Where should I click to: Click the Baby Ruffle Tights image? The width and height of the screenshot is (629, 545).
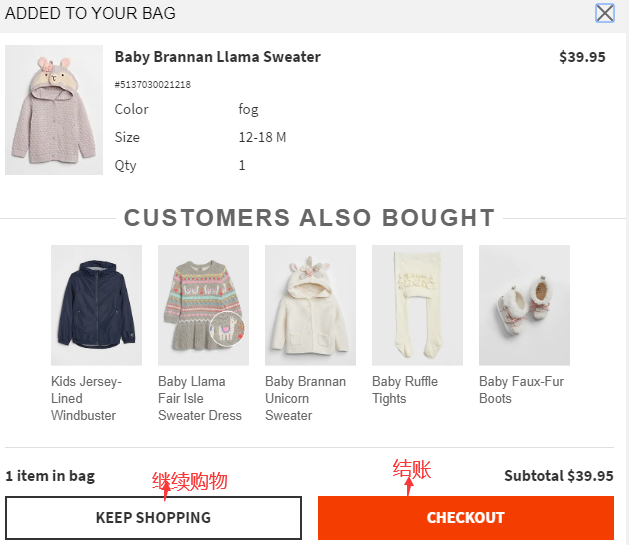[417, 305]
